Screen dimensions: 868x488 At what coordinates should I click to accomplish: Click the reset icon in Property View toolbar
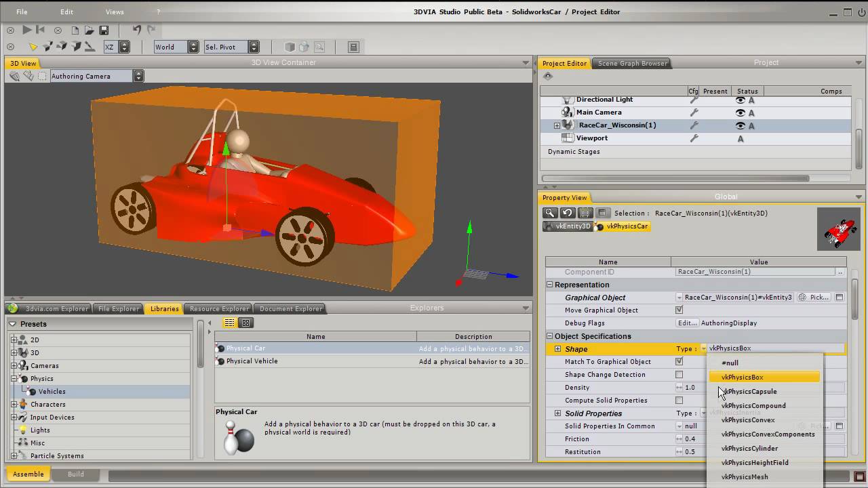[568, 213]
